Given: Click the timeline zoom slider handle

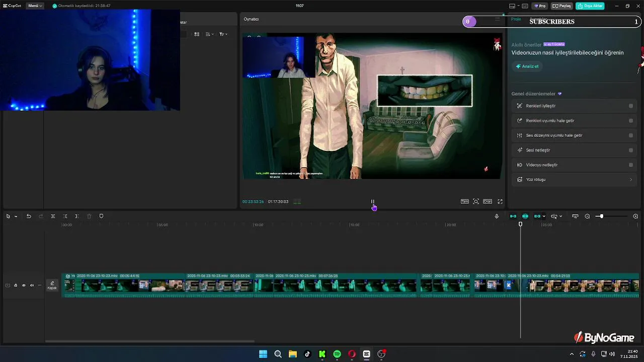Looking at the screenshot, I should click(x=601, y=216).
